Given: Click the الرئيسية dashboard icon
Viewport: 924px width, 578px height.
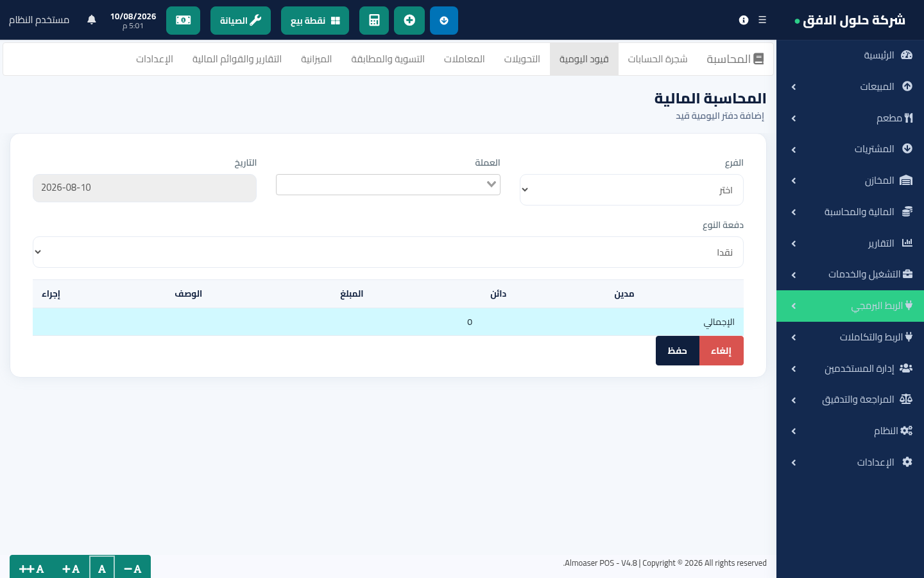Looking at the screenshot, I should pos(907,55).
